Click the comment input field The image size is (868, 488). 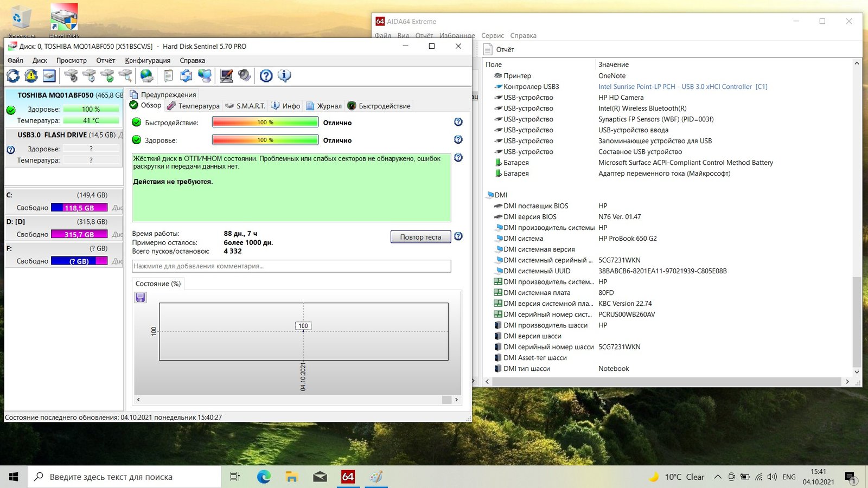(x=291, y=266)
